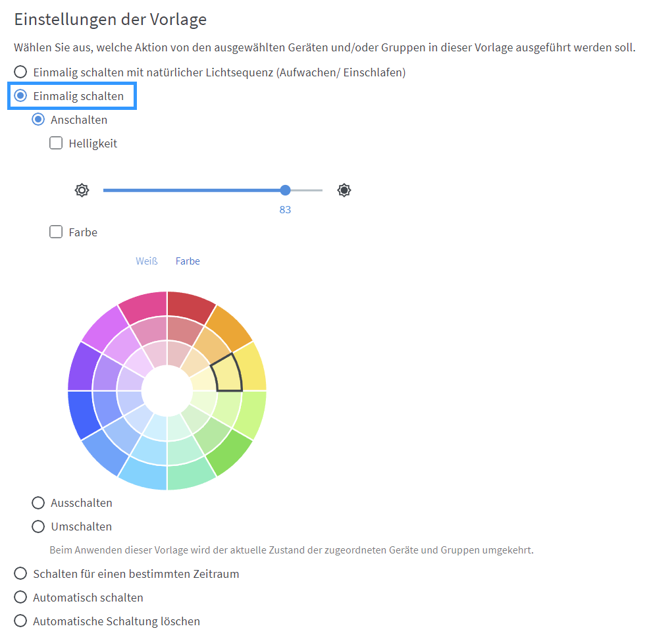Enable the Farbe checkbox

pyautogui.click(x=57, y=232)
